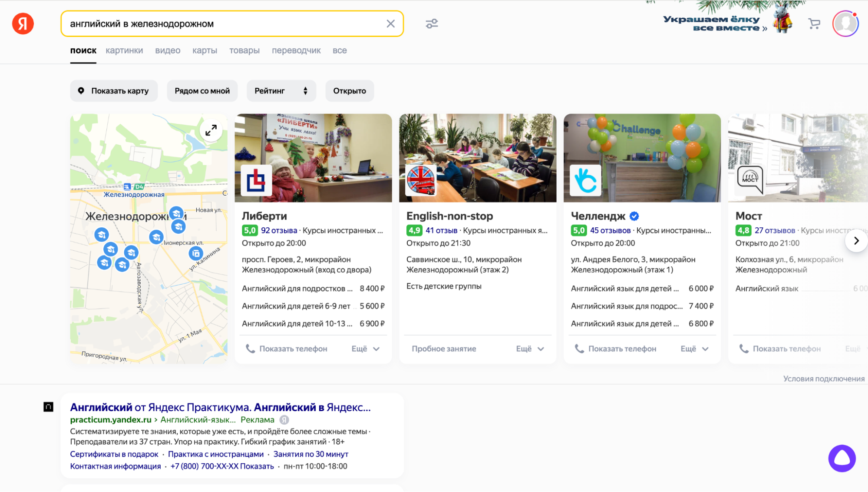Open the Мост building photo
Image resolution: width=868 pixels, height=492 pixels.
[x=798, y=158]
